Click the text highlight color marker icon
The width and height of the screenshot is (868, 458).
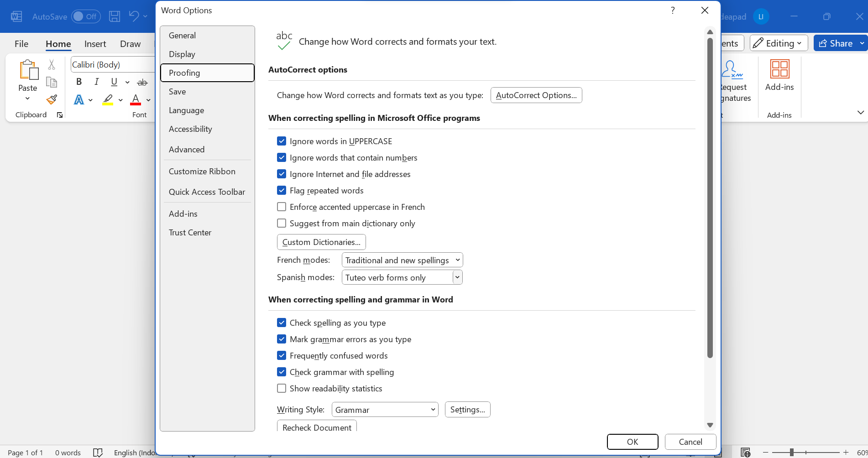tap(108, 99)
